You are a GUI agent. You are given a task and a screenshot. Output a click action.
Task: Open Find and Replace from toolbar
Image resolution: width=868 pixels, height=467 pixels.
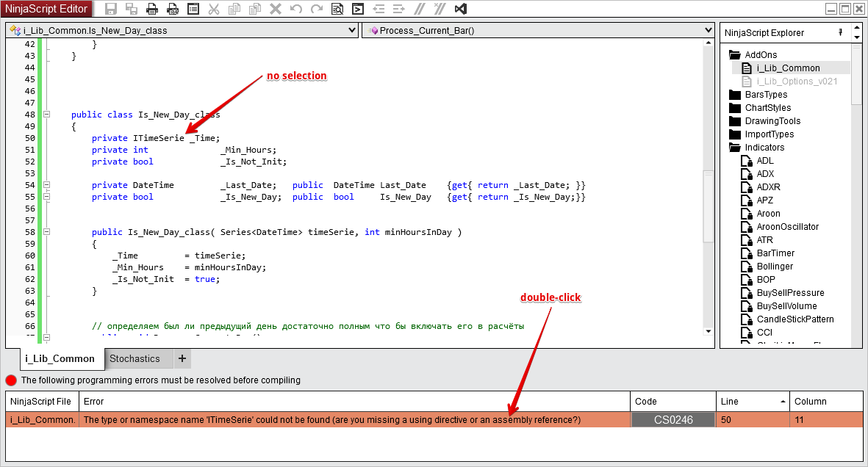(337, 9)
